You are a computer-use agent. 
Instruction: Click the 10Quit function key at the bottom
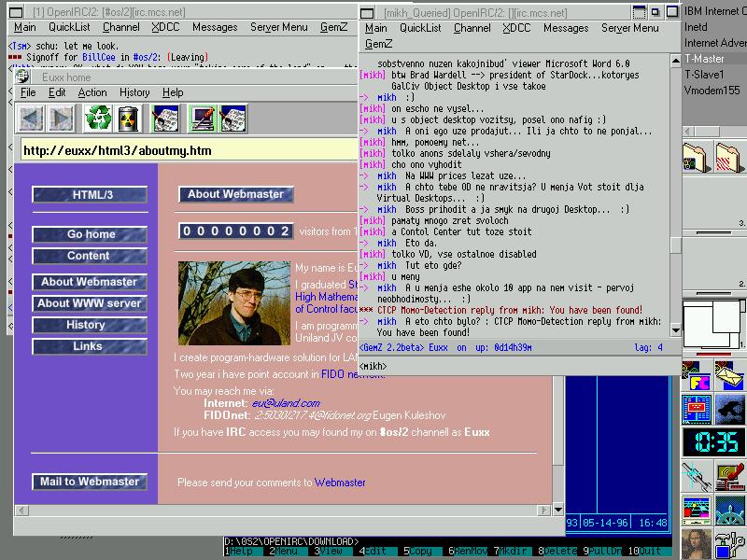tap(644, 551)
